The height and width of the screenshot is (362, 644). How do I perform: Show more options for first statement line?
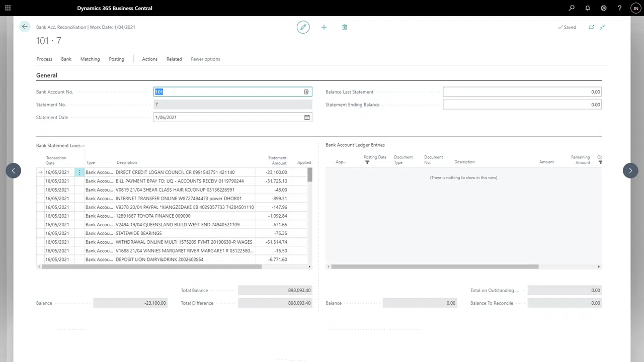tap(79, 172)
